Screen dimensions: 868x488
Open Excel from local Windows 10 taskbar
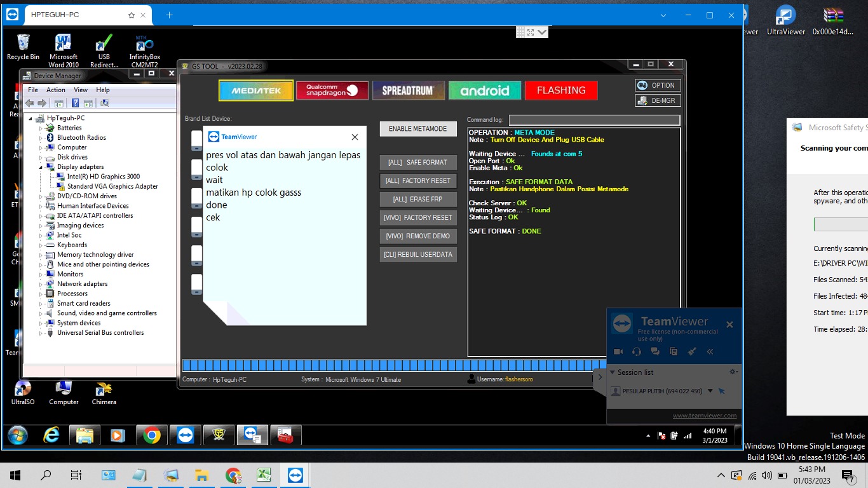tap(264, 475)
